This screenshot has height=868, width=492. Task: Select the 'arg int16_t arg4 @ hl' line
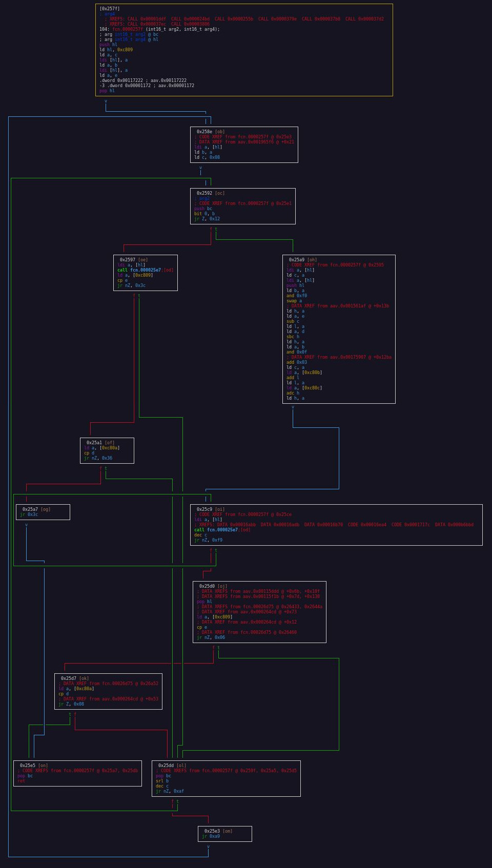click(129, 39)
